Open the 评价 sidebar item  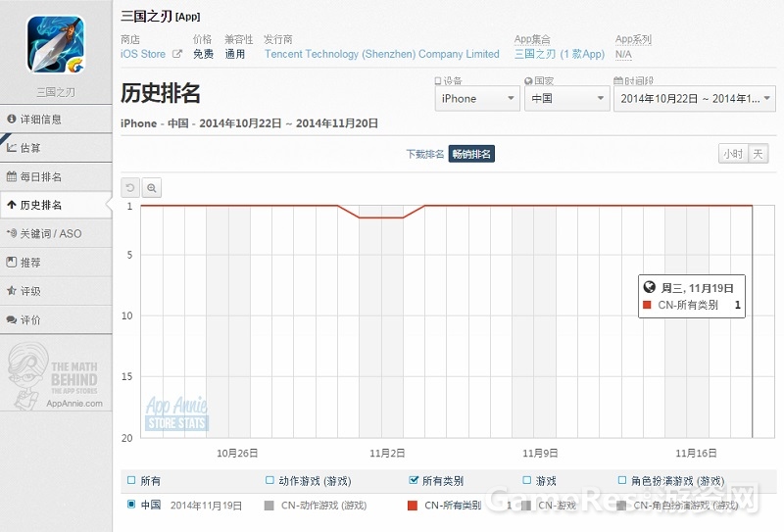[x=56, y=319]
